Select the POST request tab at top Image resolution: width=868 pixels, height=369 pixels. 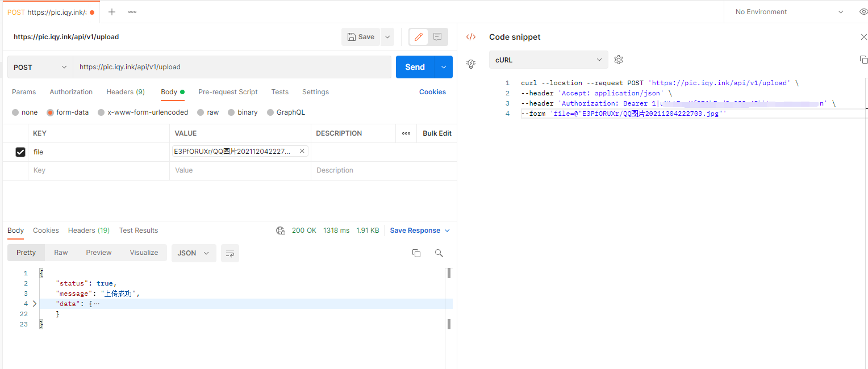click(51, 12)
